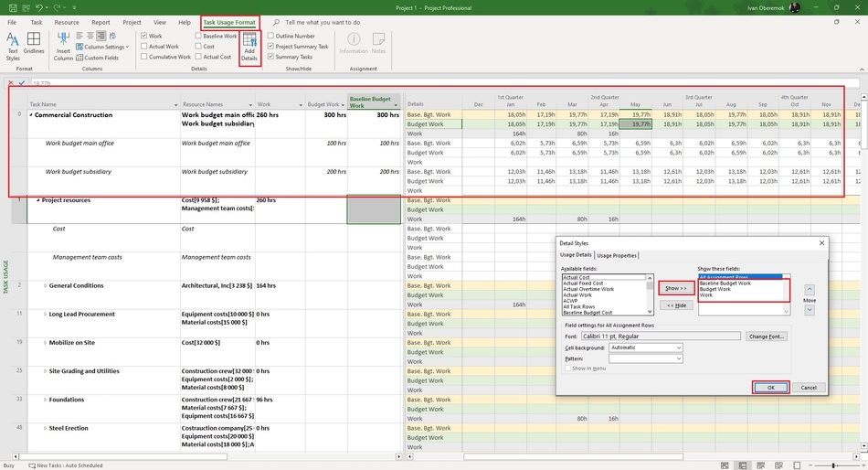
Task: Switch to the Gantt Chart view in the status bar
Action: click(x=725, y=465)
